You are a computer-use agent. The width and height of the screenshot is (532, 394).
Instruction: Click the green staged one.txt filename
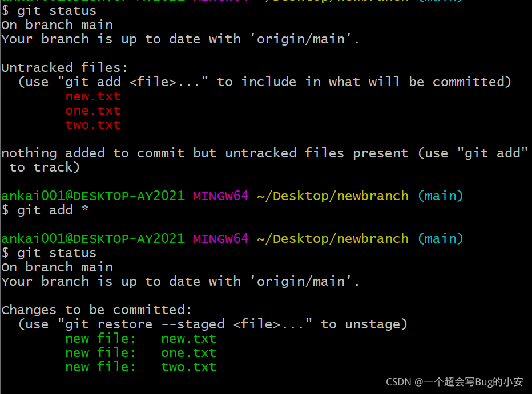point(188,353)
